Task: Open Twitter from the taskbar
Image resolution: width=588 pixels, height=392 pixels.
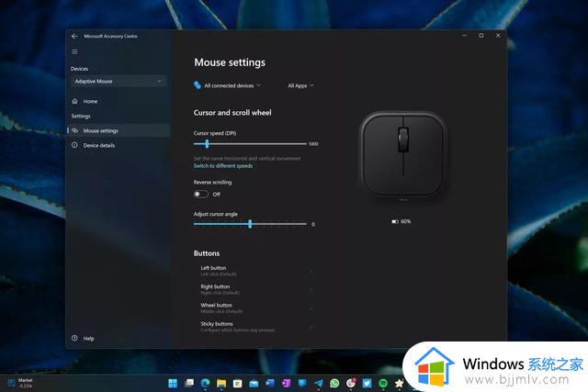Action: (367, 383)
